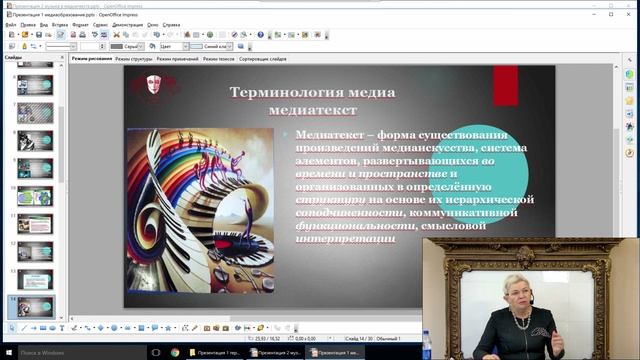Save the presentation with the floppy icon
The width and height of the screenshot is (640, 360).
click(39, 35)
